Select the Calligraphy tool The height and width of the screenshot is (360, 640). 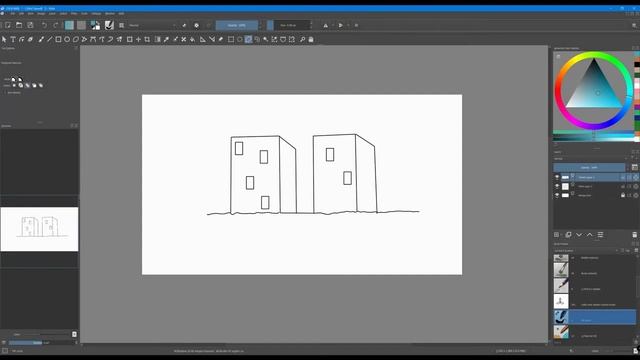coord(31,39)
